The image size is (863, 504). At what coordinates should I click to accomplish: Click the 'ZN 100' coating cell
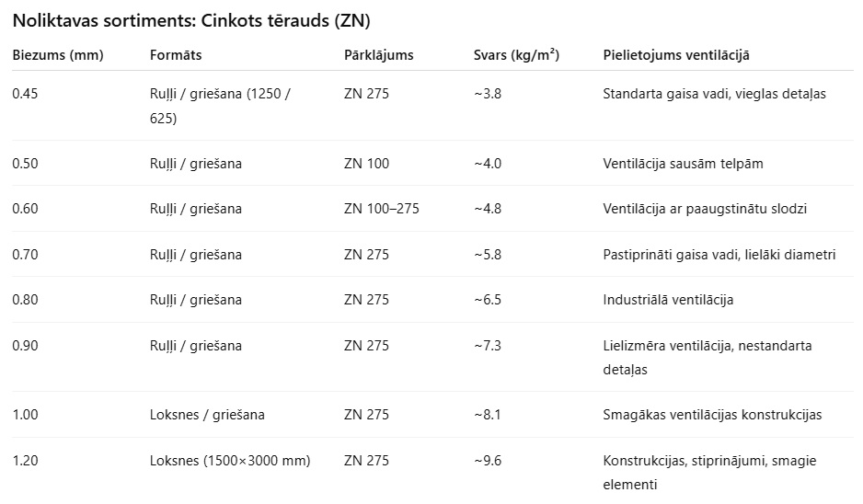(366, 164)
